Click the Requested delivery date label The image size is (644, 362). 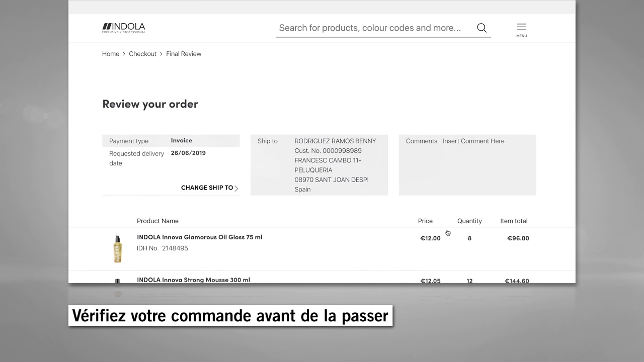point(136,158)
